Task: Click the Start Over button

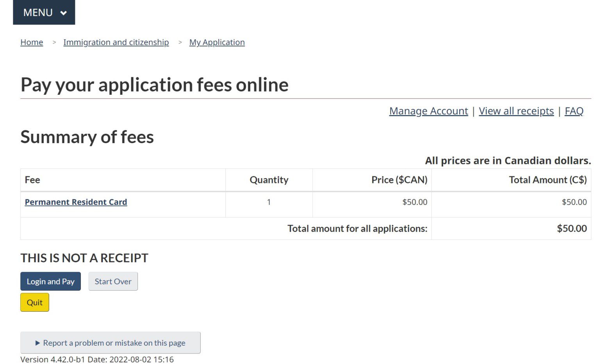Action: coord(113,281)
